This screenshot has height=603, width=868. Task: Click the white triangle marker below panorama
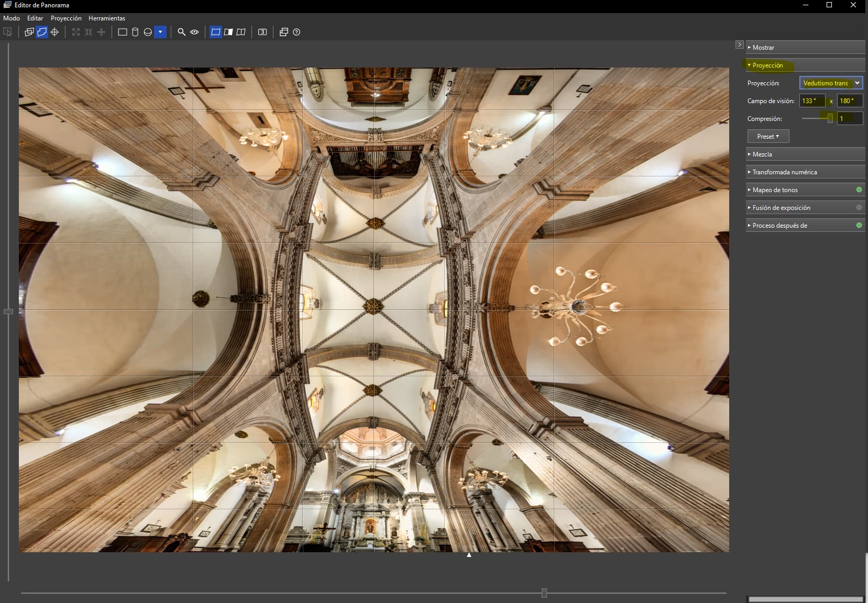(x=469, y=555)
